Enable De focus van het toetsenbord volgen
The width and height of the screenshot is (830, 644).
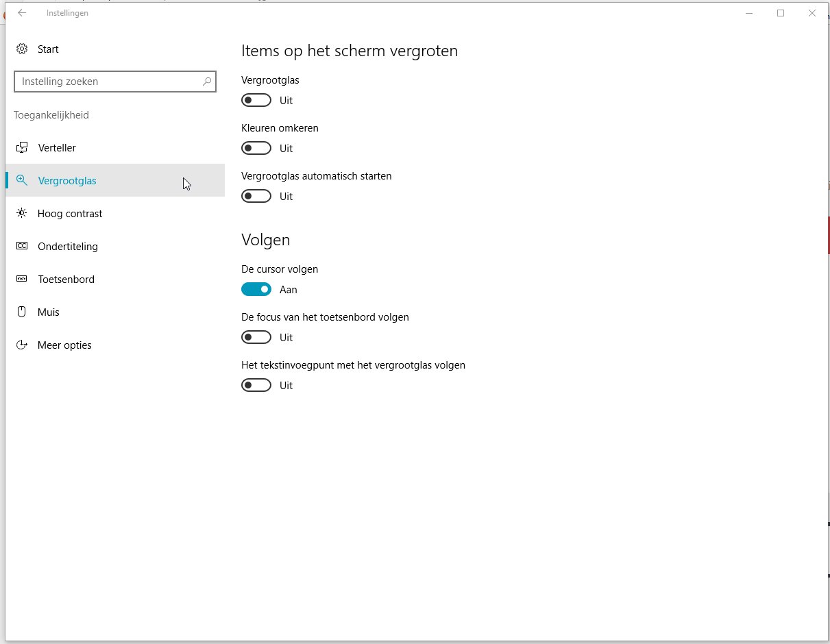coord(256,338)
